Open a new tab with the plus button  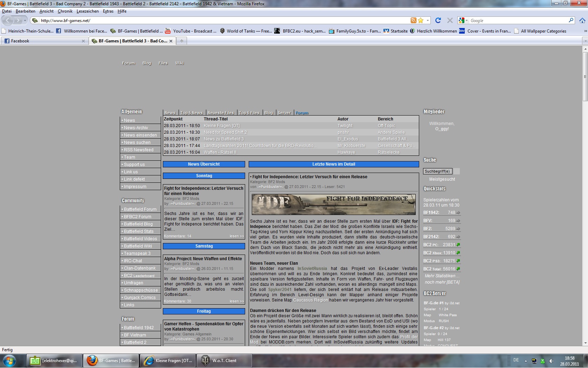click(x=181, y=41)
